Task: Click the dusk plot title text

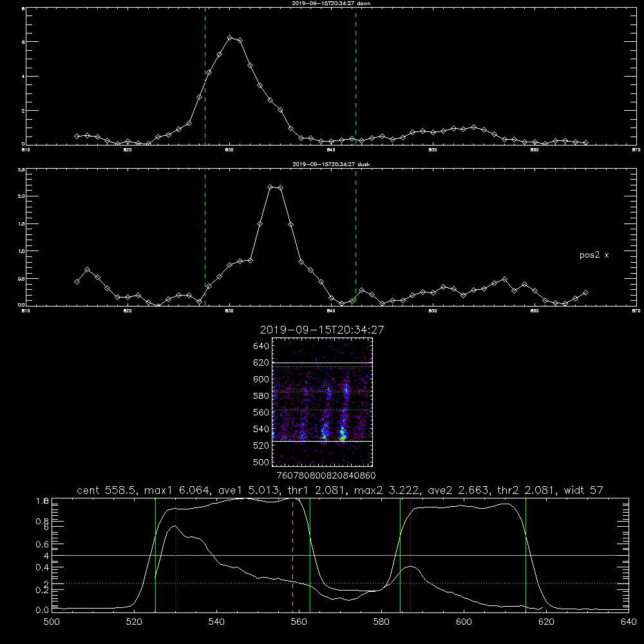Action: point(331,164)
